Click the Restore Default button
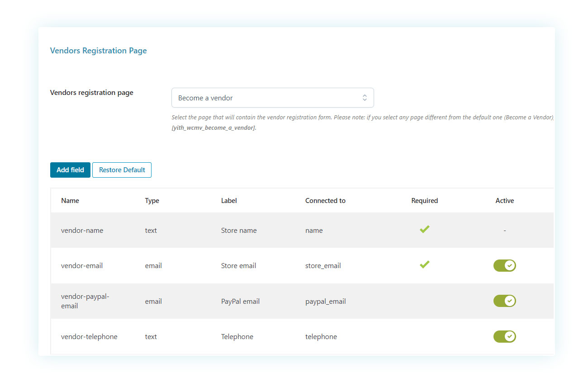This screenshot has height=382, width=588. [x=122, y=170]
